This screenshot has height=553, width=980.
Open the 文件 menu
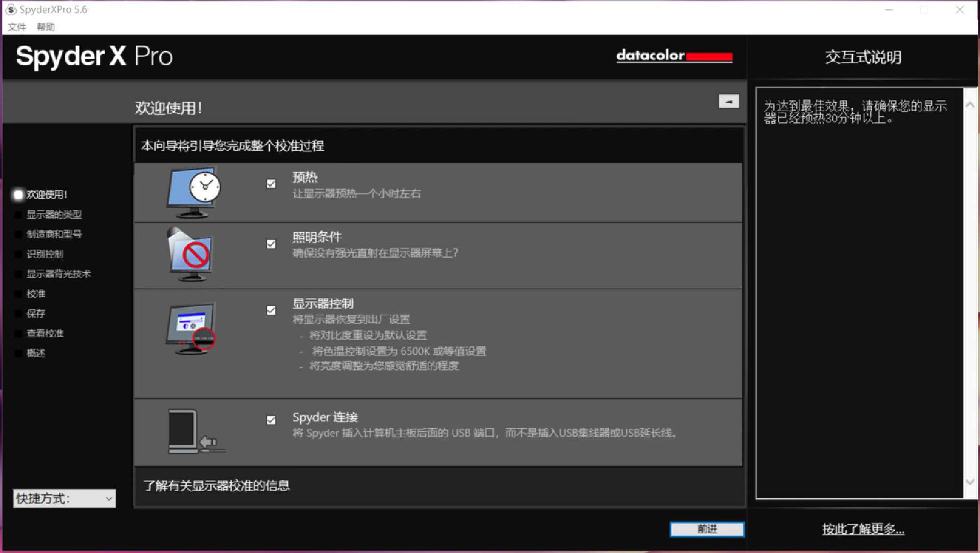point(17,27)
